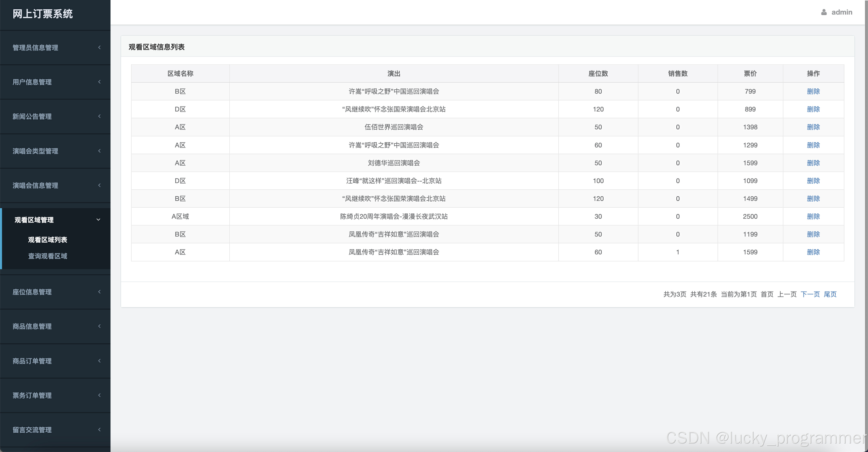Click chevron beside 新闻公告管理

tap(99, 116)
